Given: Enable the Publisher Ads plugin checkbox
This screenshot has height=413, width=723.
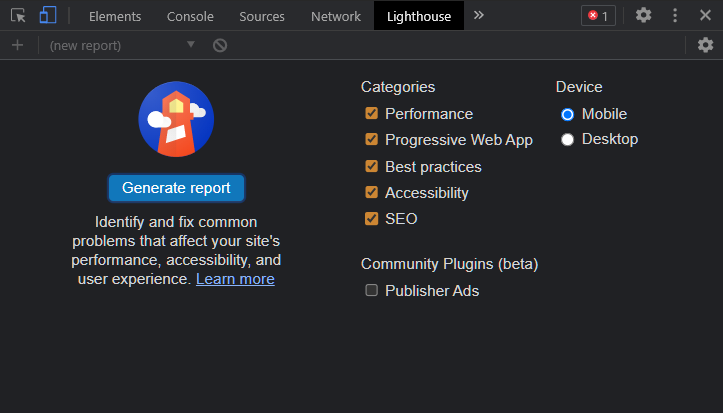Looking at the screenshot, I should click(371, 290).
